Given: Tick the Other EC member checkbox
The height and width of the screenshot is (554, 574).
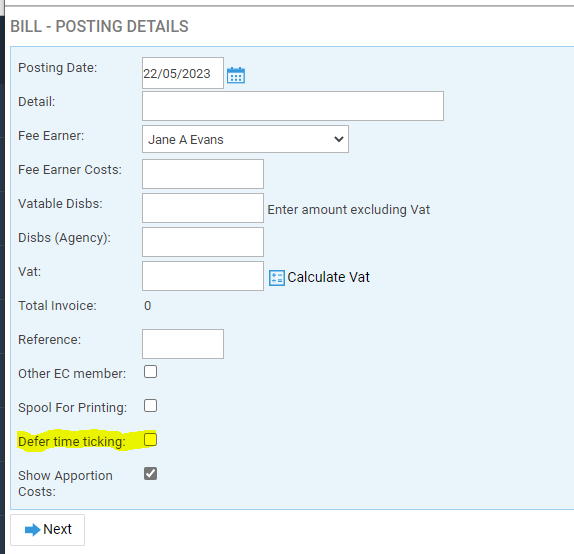Looking at the screenshot, I should pyautogui.click(x=150, y=372).
